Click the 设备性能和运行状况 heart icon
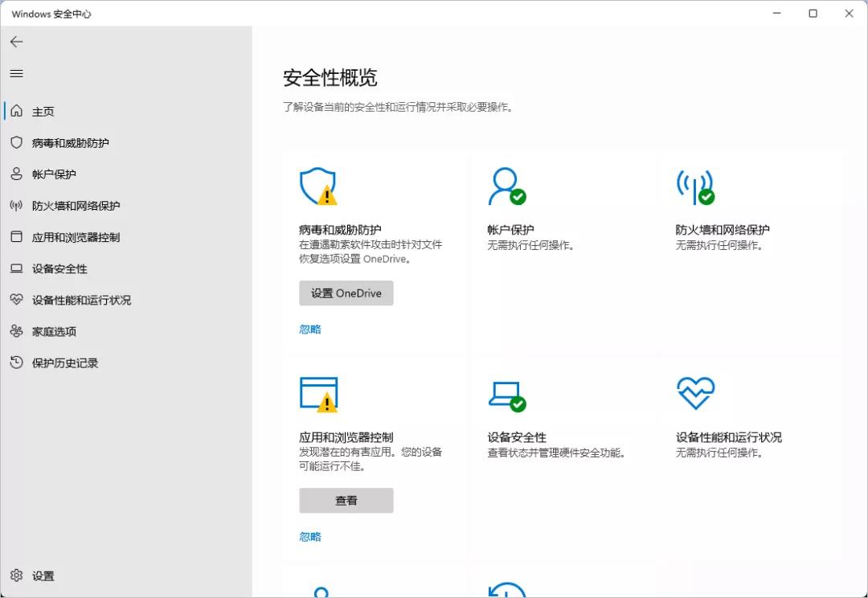This screenshot has height=598, width=868. tap(695, 393)
